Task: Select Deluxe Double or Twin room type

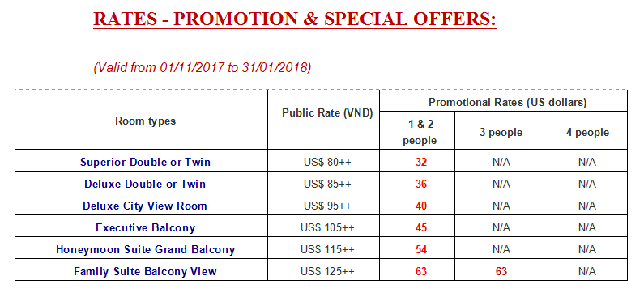Action: point(145,184)
